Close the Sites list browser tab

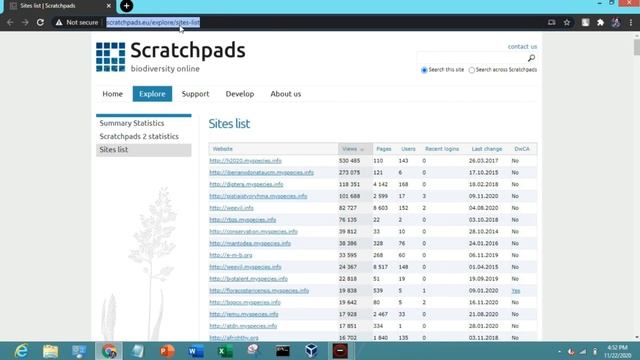tap(109, 6)
